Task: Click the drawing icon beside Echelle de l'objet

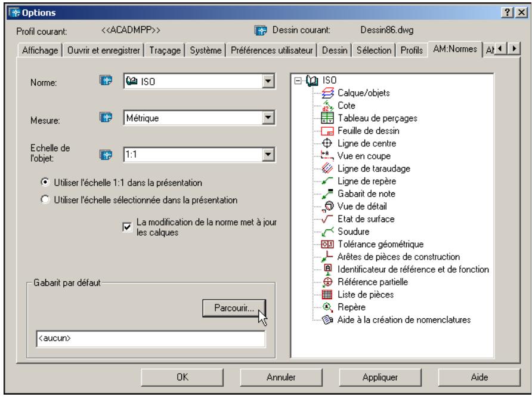Action: 106,155
